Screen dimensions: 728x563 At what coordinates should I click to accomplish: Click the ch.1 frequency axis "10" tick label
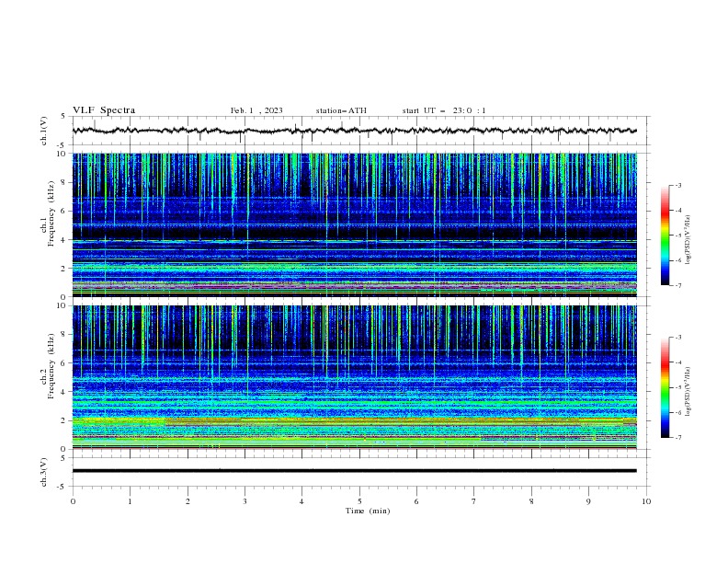[x=63, y=154]
